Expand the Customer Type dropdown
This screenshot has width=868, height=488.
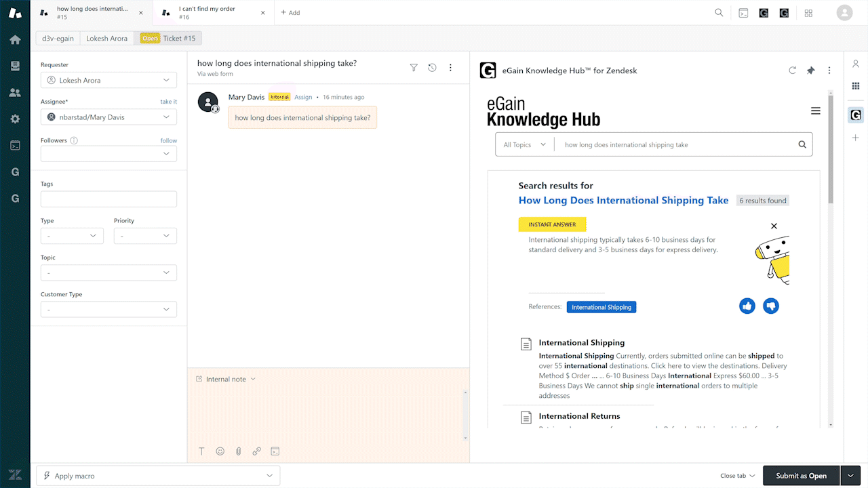pos(108,310)
